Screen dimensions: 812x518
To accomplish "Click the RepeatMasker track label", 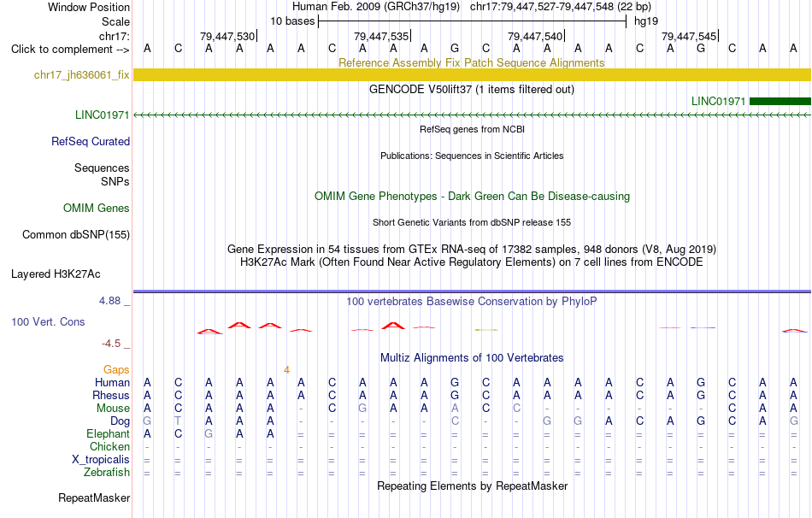I will tap(94, 497).
